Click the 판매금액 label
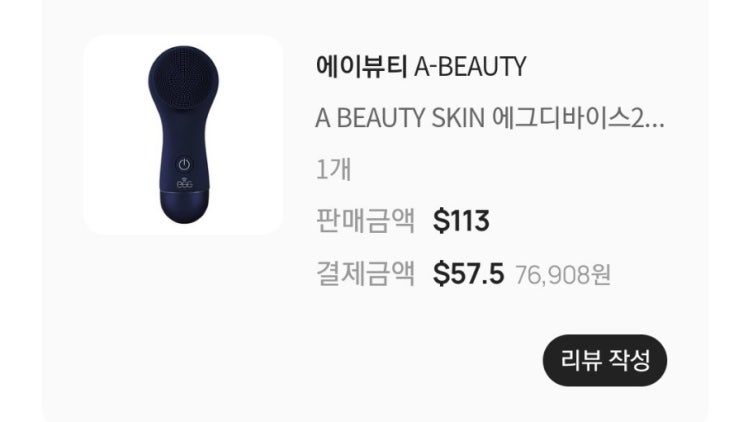This screenshot has height=422, width=743. click(365, 221)
